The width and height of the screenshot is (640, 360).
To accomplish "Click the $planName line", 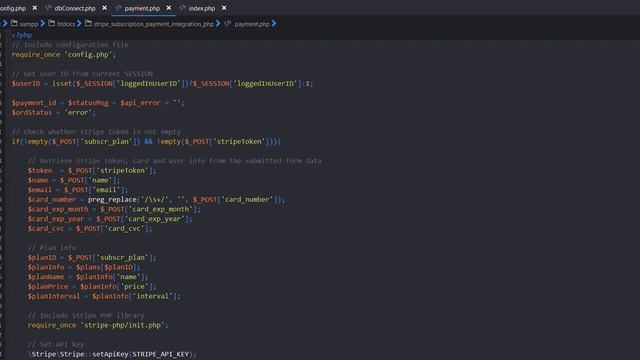I will [x=88, y=277].
